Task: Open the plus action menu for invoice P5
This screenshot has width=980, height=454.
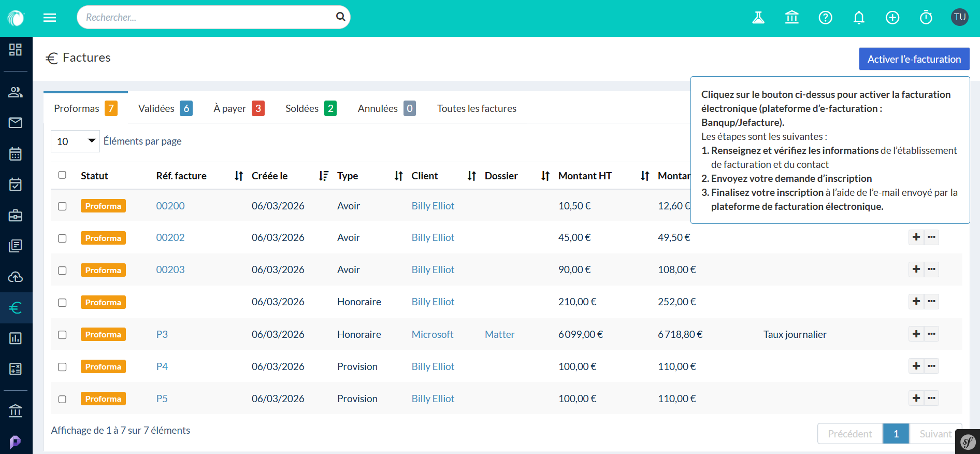Action: [x=916, y=398]
